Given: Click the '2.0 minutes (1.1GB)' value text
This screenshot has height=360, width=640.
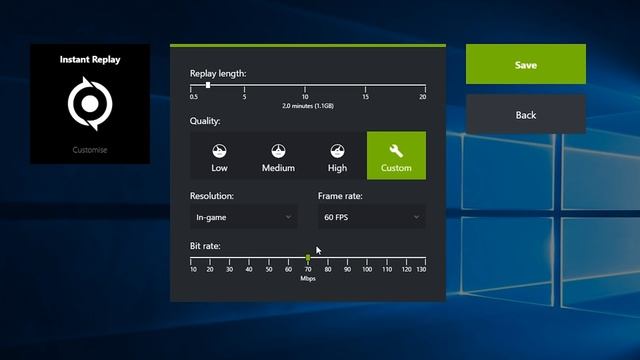Looking at the screenshot, I should (x=308, y=106).
